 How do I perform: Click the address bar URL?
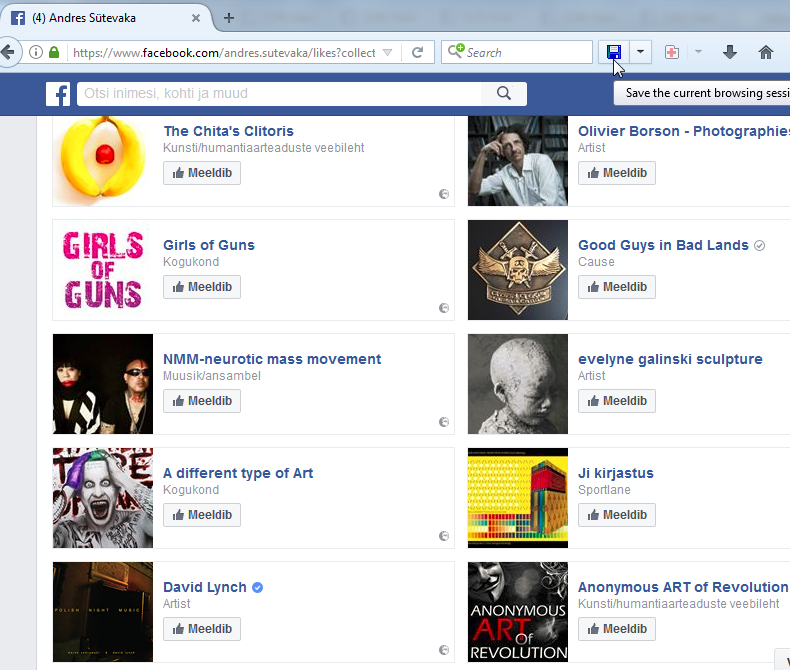pos(224,53)
